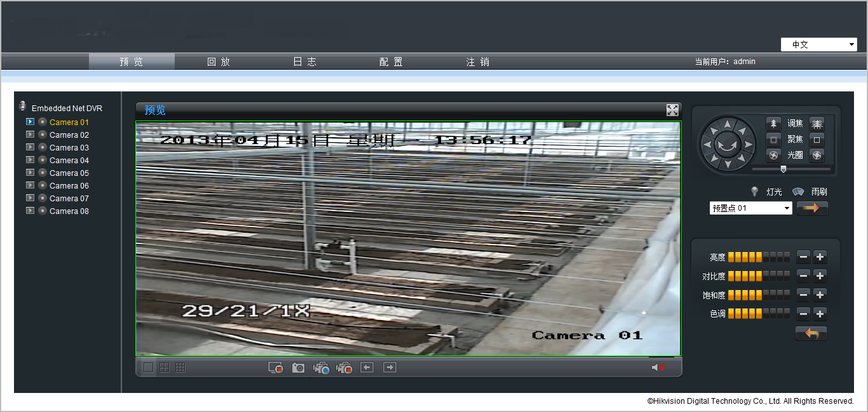Viewport: 868px width, 412px height.
Task: Click the orange arrow to call preset
Action: coord(812,208)
